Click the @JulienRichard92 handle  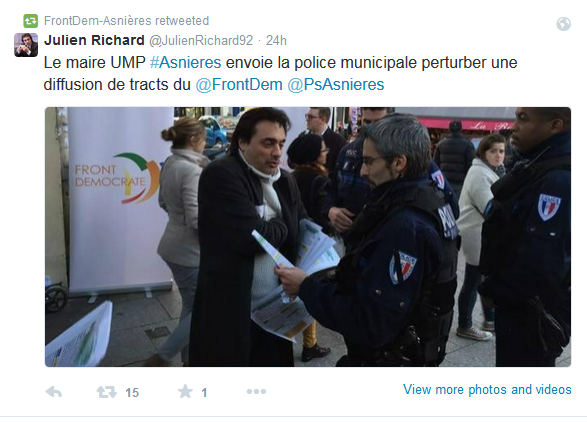(x=201, y=40)
